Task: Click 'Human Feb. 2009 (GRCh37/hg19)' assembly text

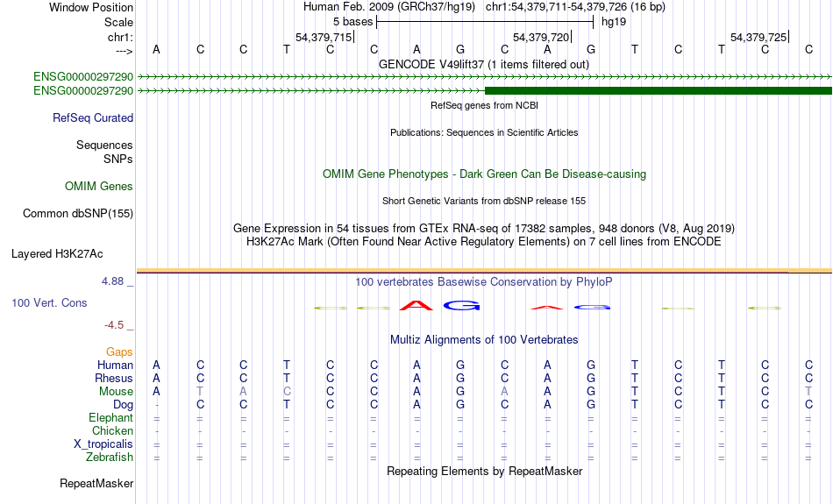Action: point(390,7)
